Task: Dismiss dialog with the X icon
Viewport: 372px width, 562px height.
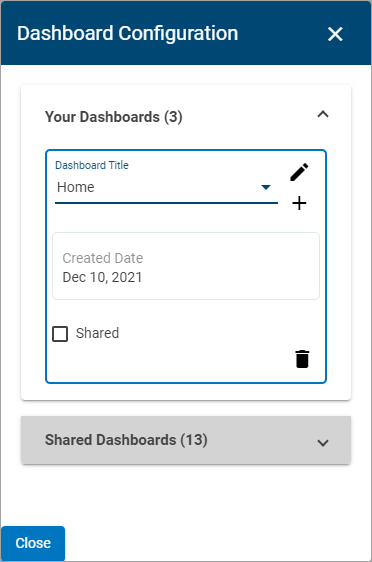Action: pyautogui.click(x=335, y=34)
